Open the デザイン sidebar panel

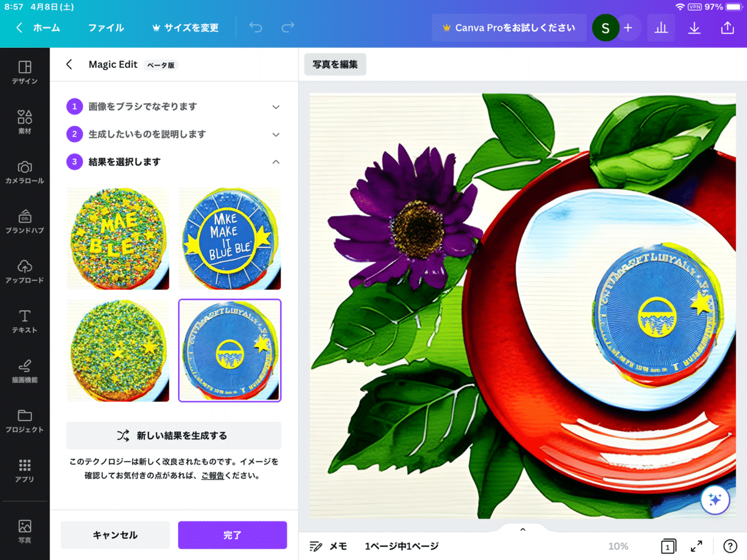click(25, 72)
